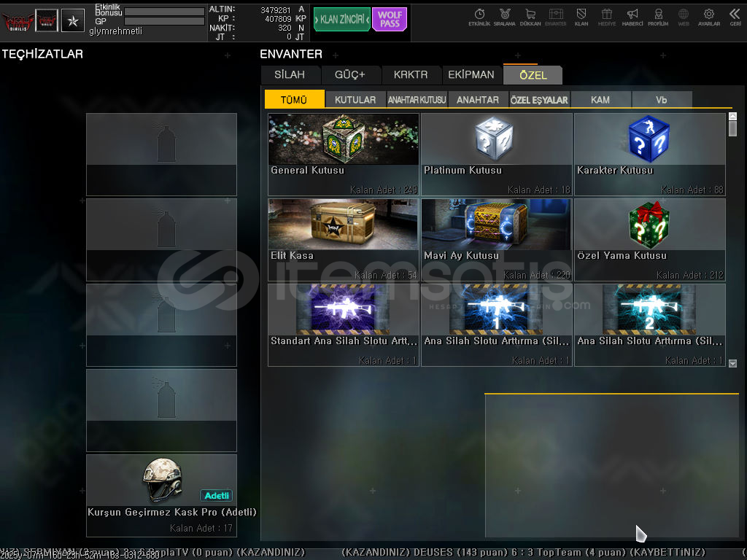Click the KP value 407809
The width and height of the screenshot is (747, 560).
pyautogui.click(x=278, y=19)
